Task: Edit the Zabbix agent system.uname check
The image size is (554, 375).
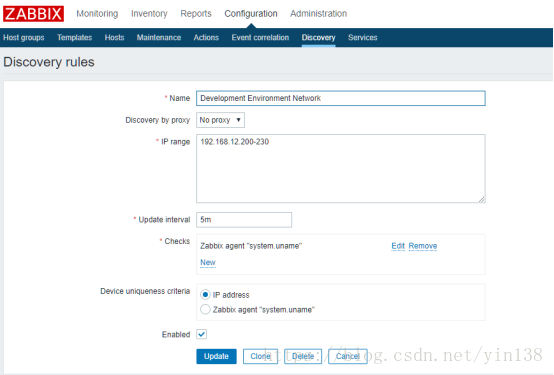Action: [x=398, y=246]
